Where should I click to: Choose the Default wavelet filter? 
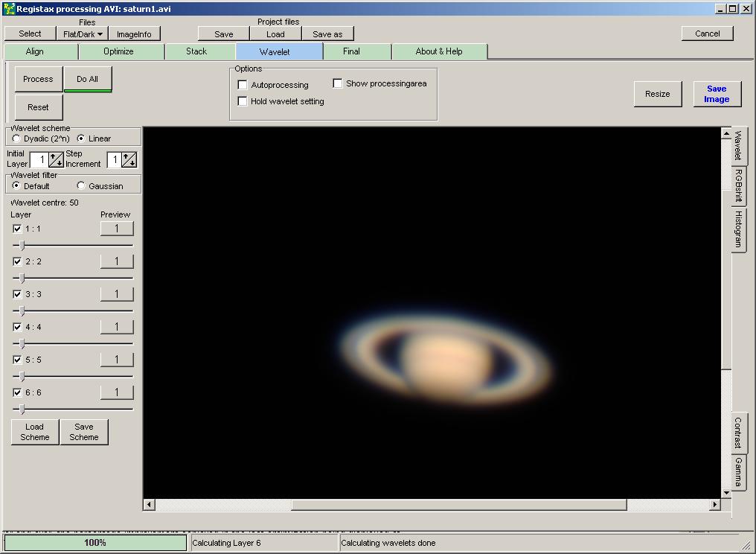17,186
